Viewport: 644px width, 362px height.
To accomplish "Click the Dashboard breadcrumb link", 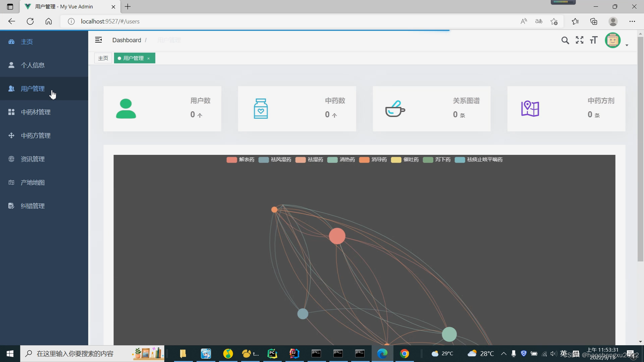I will coord(126,40).
